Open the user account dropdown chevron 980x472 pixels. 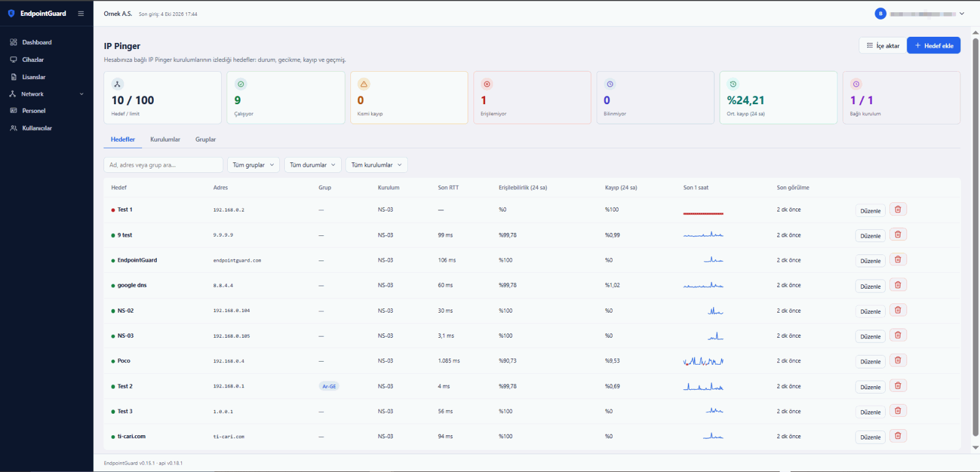(x=962, y=13)
